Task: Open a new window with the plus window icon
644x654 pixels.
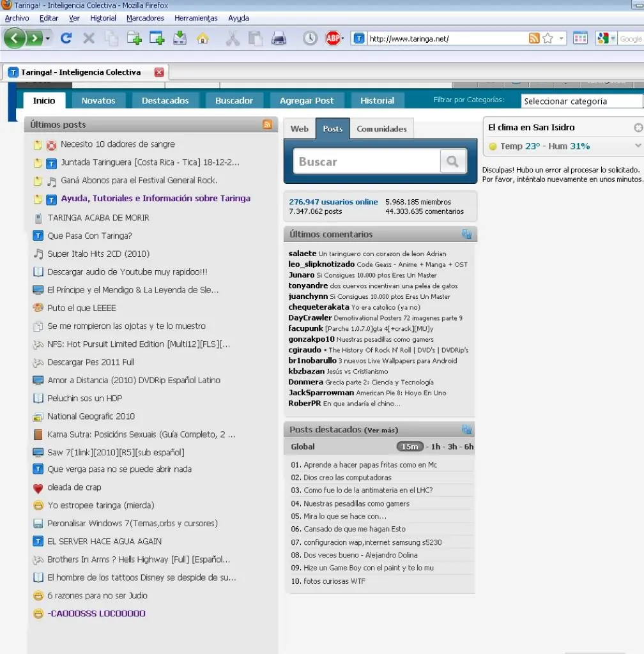Action: tap(157, 38)
